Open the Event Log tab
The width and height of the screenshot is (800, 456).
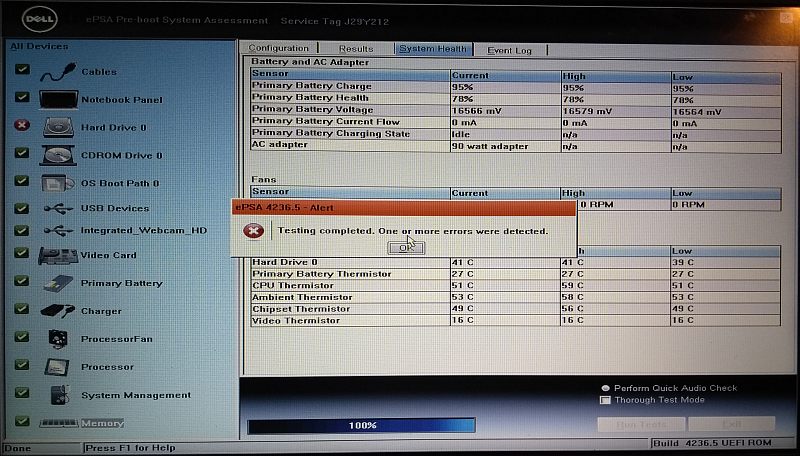point(510,50)
